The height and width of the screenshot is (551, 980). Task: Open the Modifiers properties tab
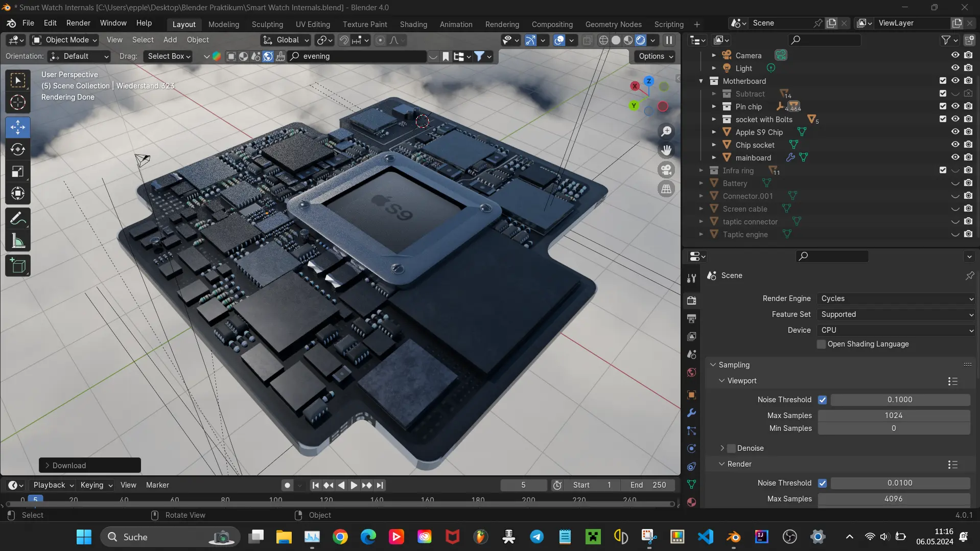click(x=692, y=413)
